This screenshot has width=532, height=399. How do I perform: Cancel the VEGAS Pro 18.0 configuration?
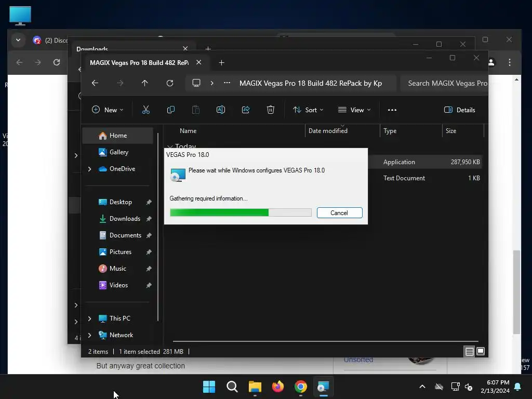340,212
